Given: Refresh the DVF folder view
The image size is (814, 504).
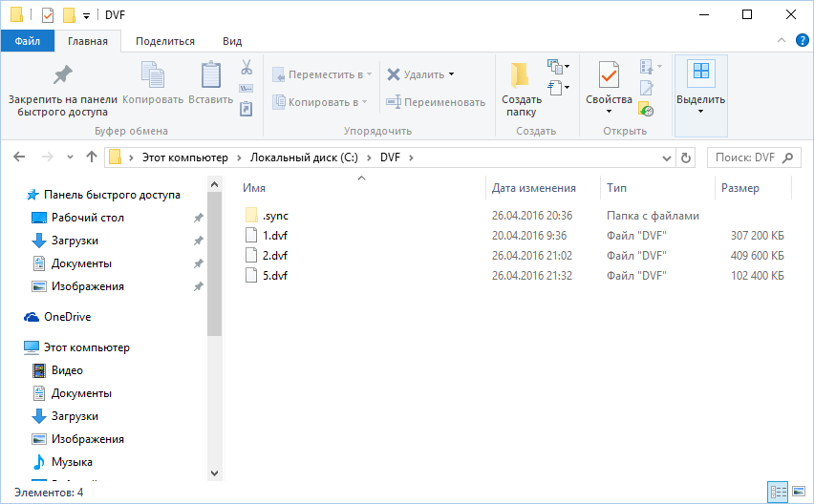Looking at the screenshot, I should coord(685,157).
